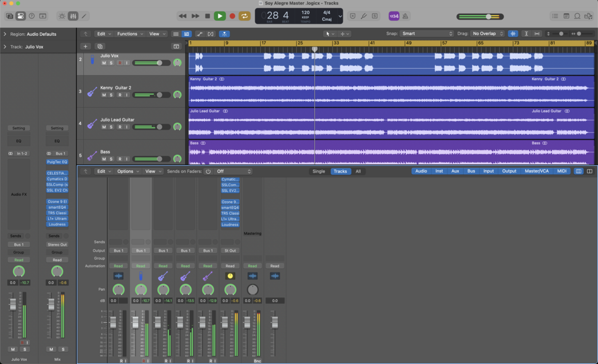Screen dimensions: 598x364
Task: Open the Media Browser icon
Action: click(588, 16)
